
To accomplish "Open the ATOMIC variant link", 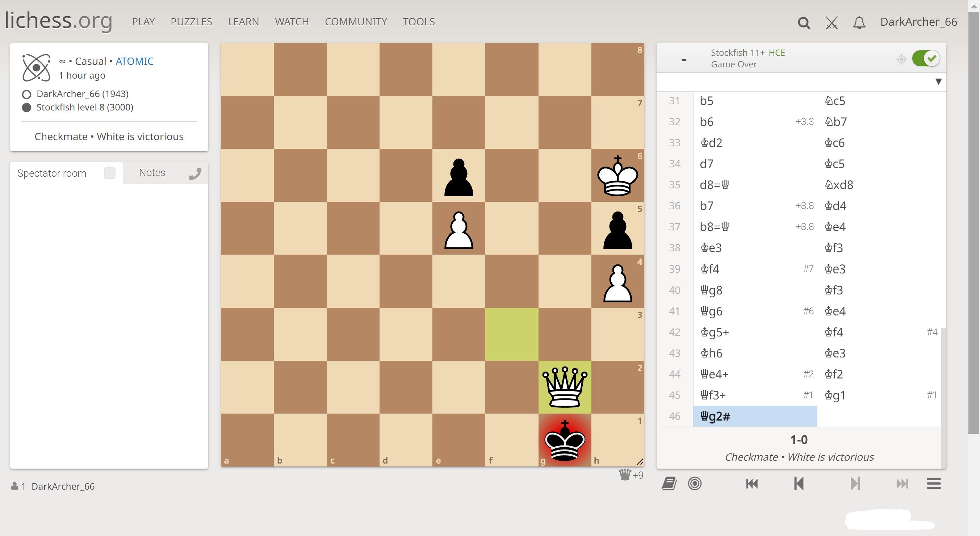I will (134, 61).
